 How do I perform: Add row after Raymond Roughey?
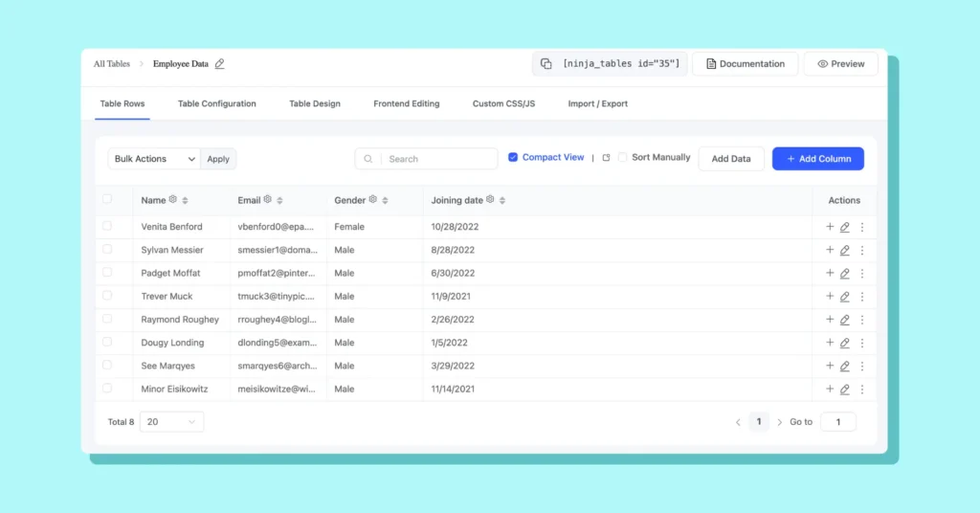(830, 320)
